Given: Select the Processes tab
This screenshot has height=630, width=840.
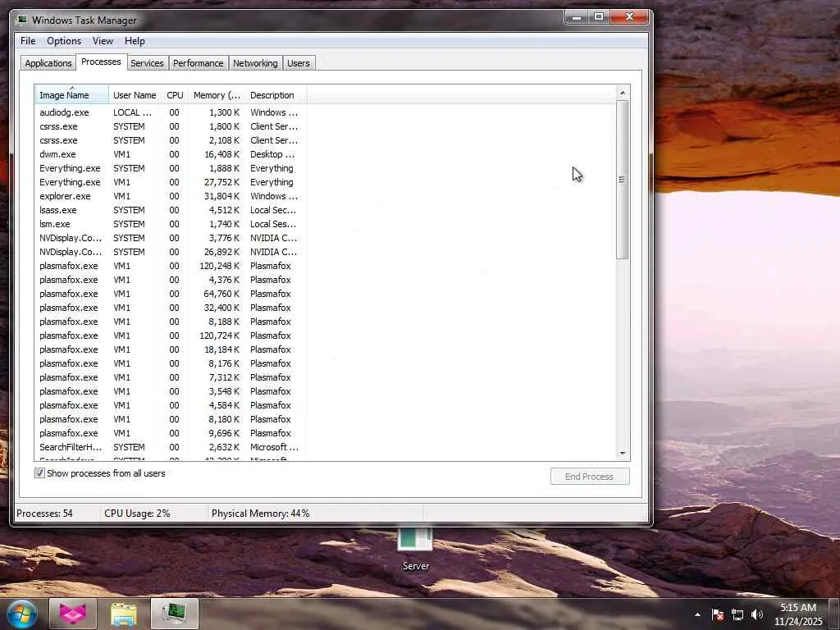Looking at the screenshot, I should (101, 62).
